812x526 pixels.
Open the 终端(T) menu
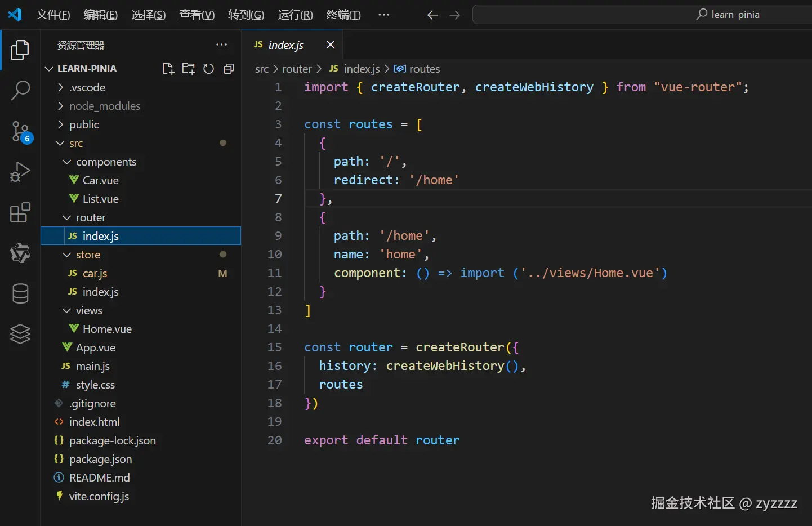click(x=343, y=15)
